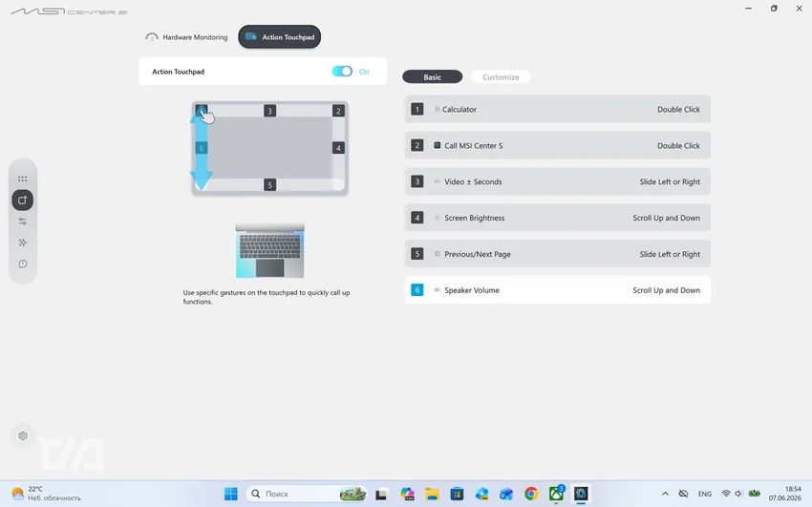Open the Wi-Fi network tray icon
The image size is (812, 507).
tap(726, 494)
